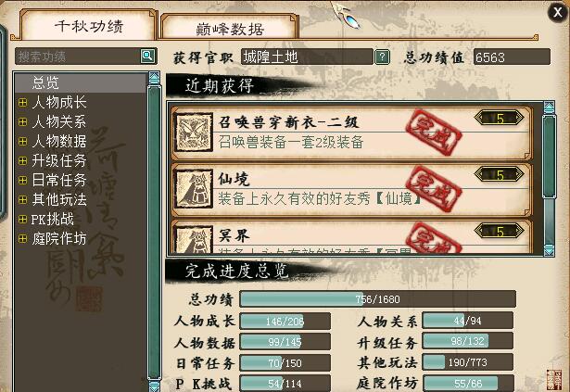Click the 总功绩 progress bar
This screenshot has height=392, width=570.
pos(378,299)
